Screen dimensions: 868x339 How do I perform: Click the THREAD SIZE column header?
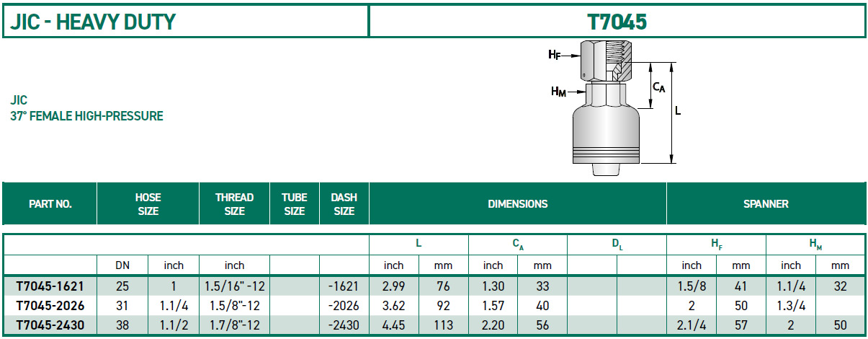[235, 204]
